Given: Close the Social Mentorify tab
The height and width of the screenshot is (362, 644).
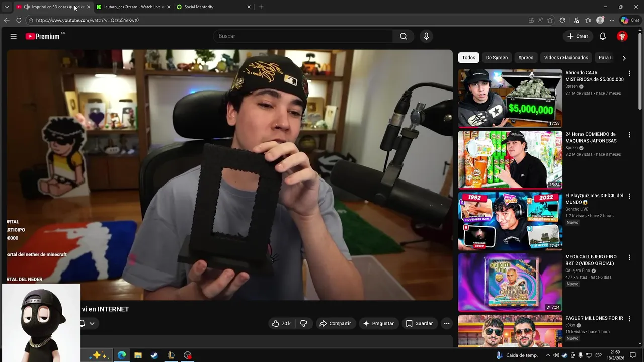Looking at the screenshot, I should coord(249,7).
